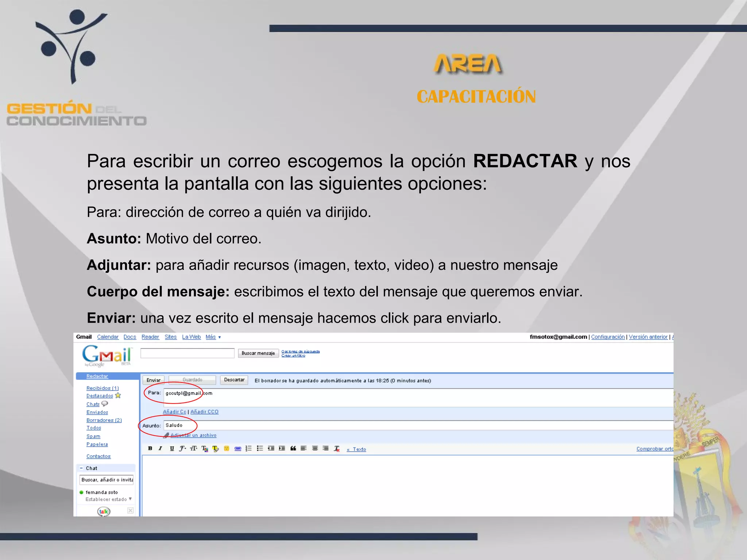
Task: Click Crear un filtro link
Action: coord(293,355)
